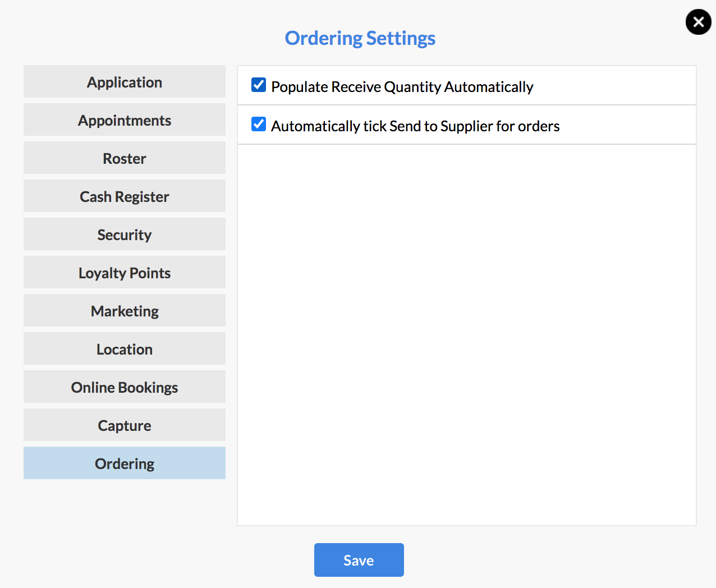Switch to the Appointments settings tab
This screenshot has height=588, width=716.
(125, 120)
